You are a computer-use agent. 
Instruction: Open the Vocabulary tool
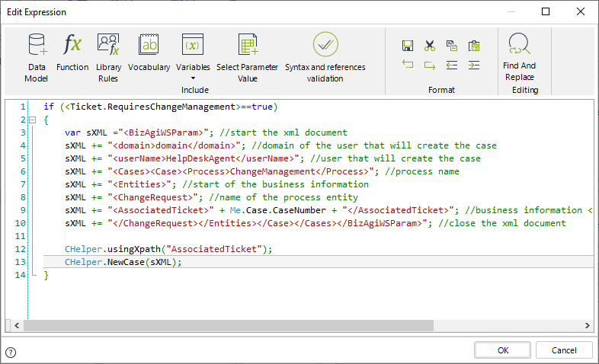click(149, 53)
